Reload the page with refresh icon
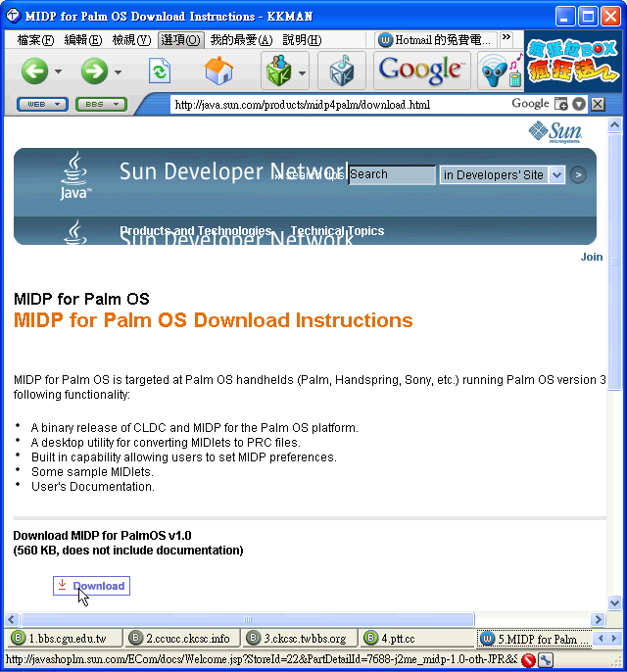This screenshot has width=627, height=672. pyautogui.click(x=160, y=72)
